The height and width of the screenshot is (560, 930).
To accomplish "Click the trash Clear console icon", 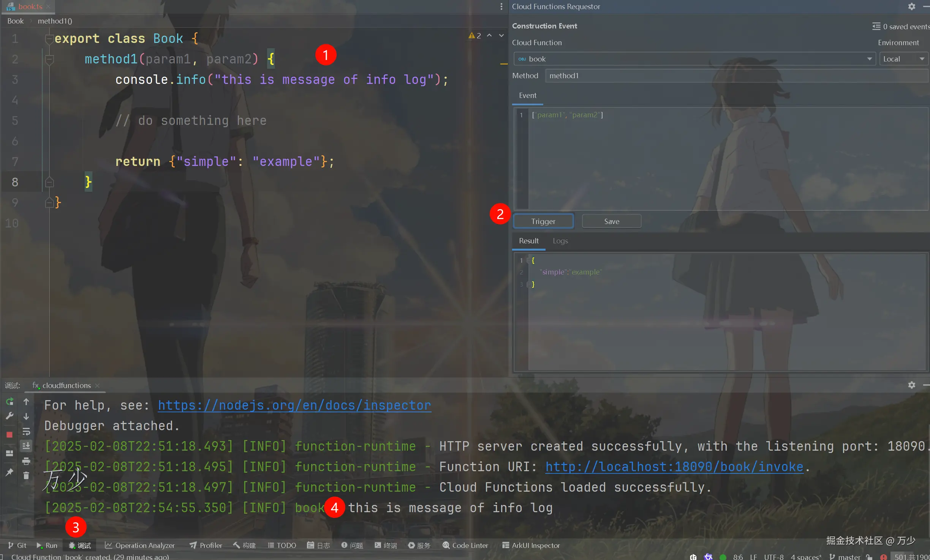I will (x=26, y=475).
